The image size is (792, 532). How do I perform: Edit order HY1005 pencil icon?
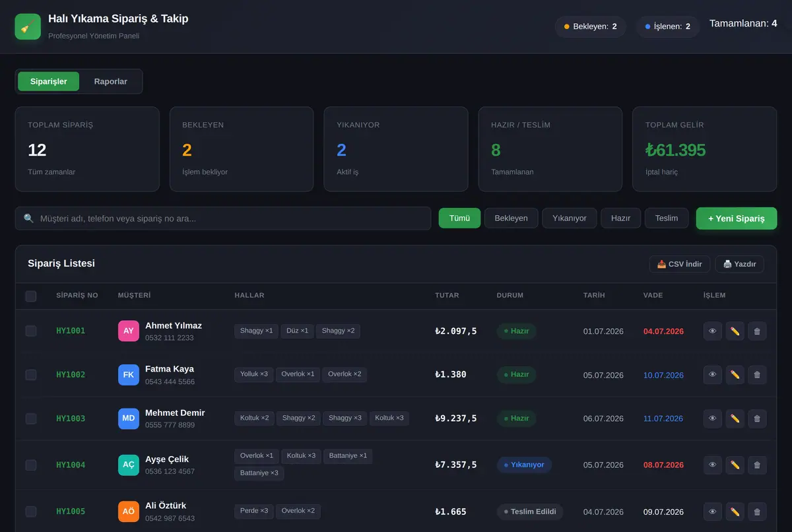tap(735, 512)
